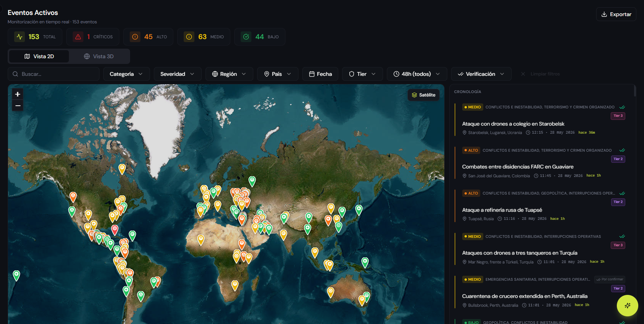Click the map zoom in plus button
644x324 pixels.
pyautogui.click(x=18, y=94)
